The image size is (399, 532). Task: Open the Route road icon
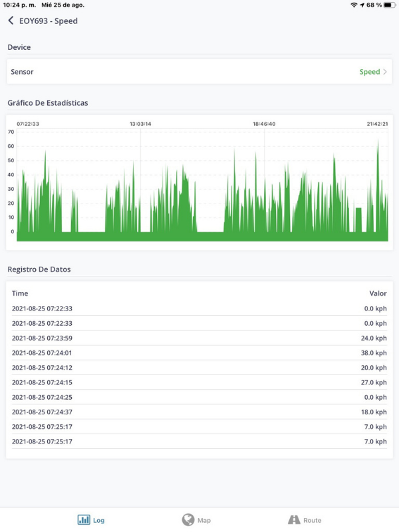click(x=294, y=520)
